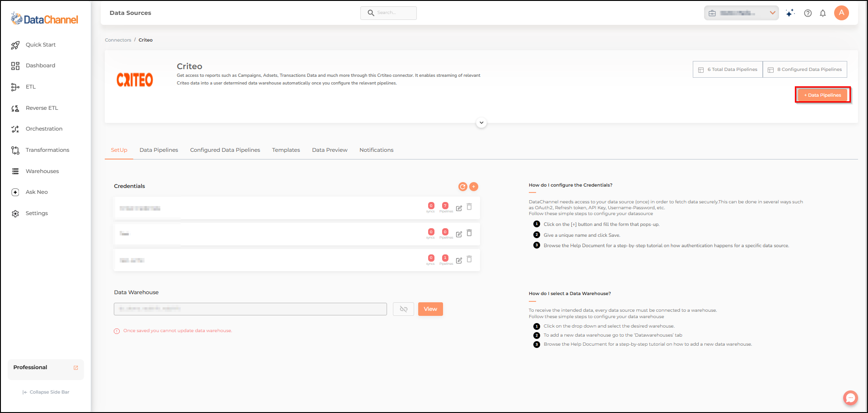The height and width of the screenshot is (413, 868).
Task: Focus the search input field
Action: click(x=388, y=13)
